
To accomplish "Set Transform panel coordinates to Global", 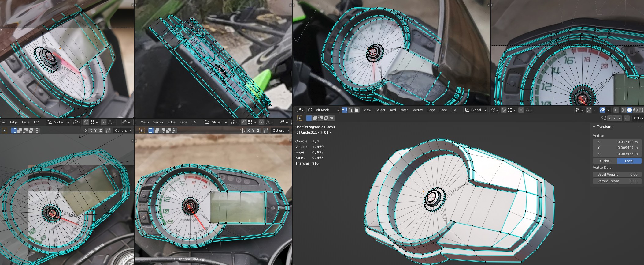I will click(x=605, y=161).
